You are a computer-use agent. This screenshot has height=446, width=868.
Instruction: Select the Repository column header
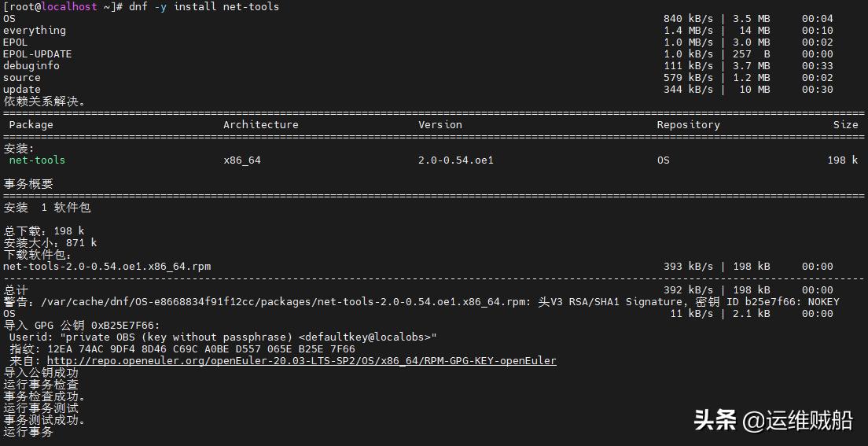(688, 124)
